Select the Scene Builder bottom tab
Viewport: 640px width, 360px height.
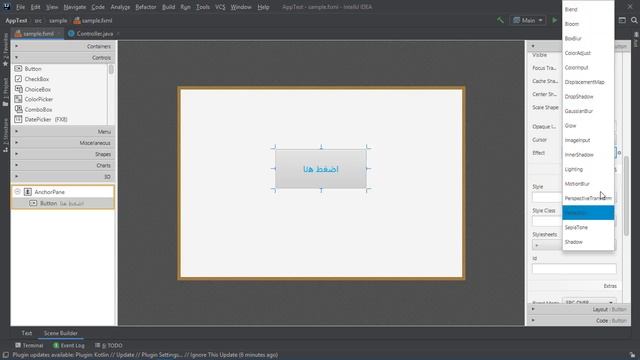(x=60, y=333)
